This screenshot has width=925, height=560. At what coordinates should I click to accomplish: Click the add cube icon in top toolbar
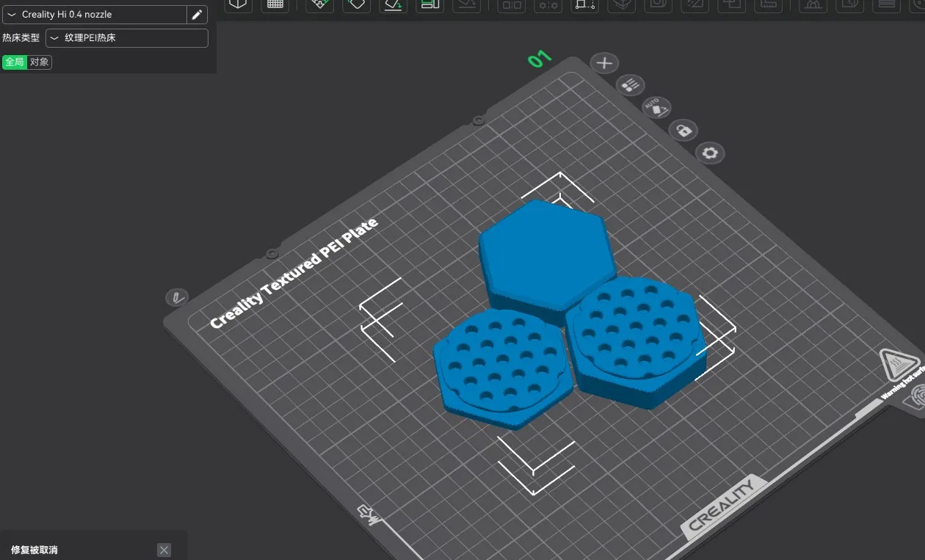pos(238,4)
